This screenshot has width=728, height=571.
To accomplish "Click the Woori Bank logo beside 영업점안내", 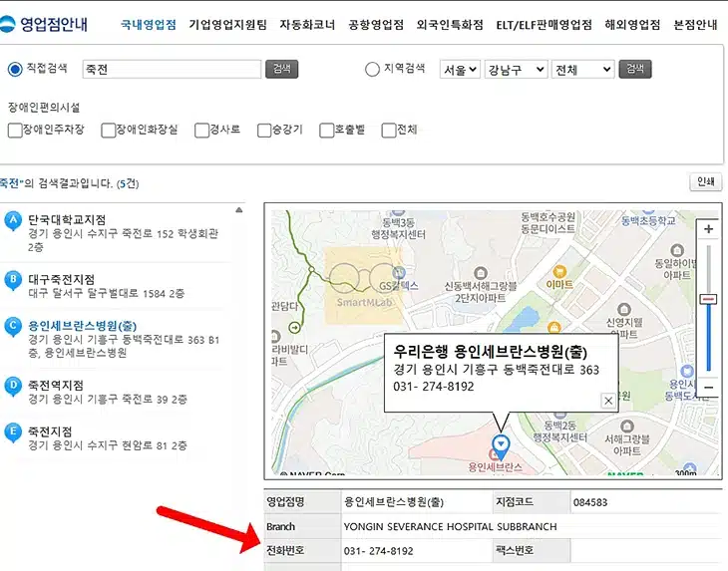I will click(7, 24).
